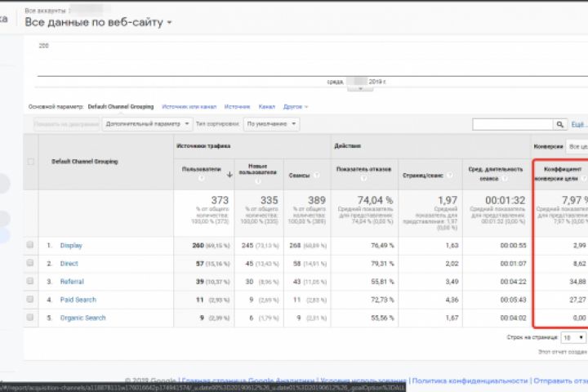Image resolution: width=588 pixels, height=392 pixels.
Task: Open the Organic Search channel link
Action: coord(82,318)
